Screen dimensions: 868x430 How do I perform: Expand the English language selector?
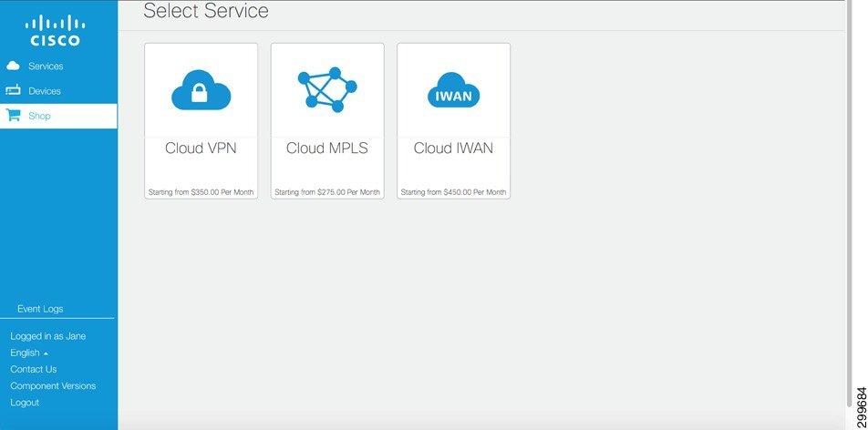pos(29,353)
